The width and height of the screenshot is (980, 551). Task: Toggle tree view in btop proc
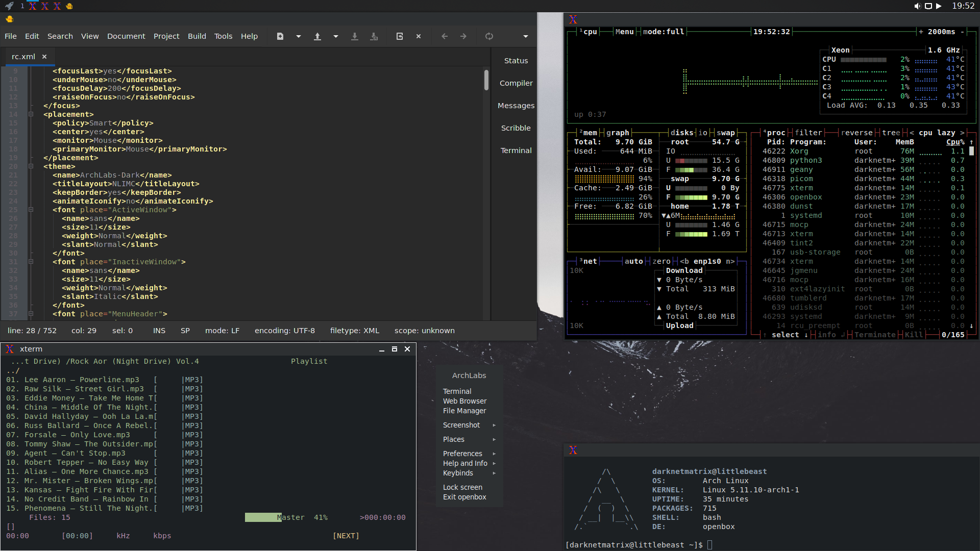[891, 133]
